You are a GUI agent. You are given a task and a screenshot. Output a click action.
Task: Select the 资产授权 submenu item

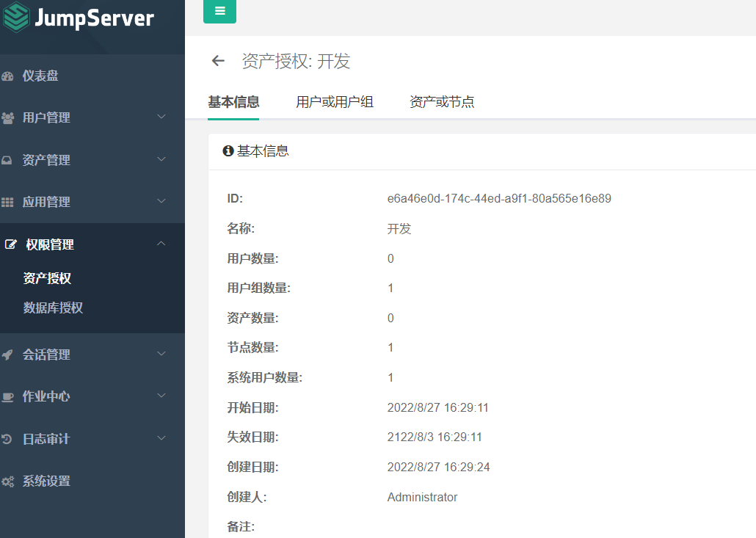pos(47,278)
